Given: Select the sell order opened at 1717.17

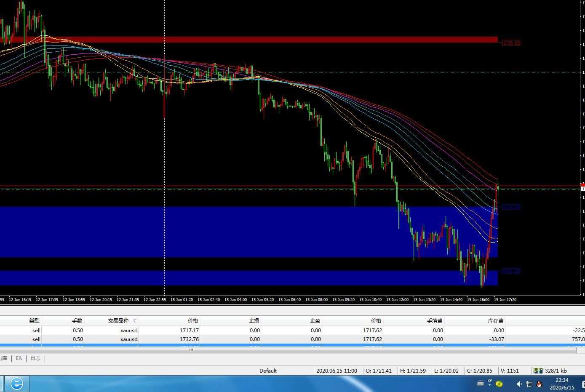Looking at the screenshot, I should [x=292, y=331].
